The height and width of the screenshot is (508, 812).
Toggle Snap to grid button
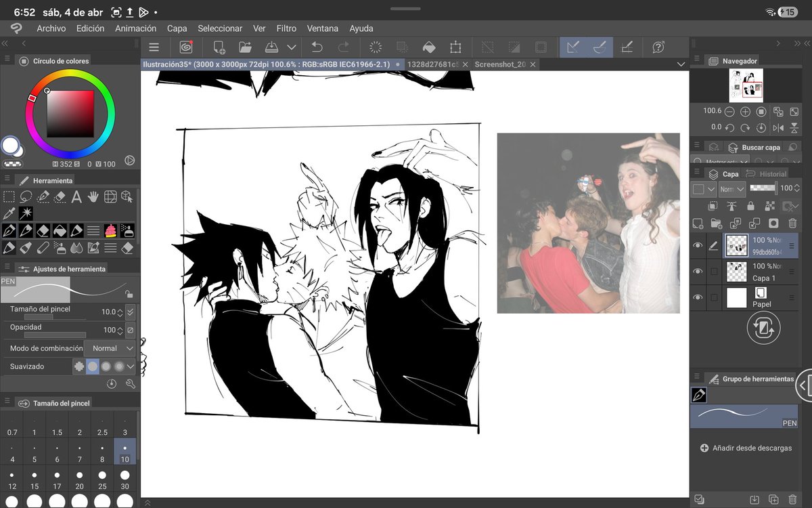(627, 47)
